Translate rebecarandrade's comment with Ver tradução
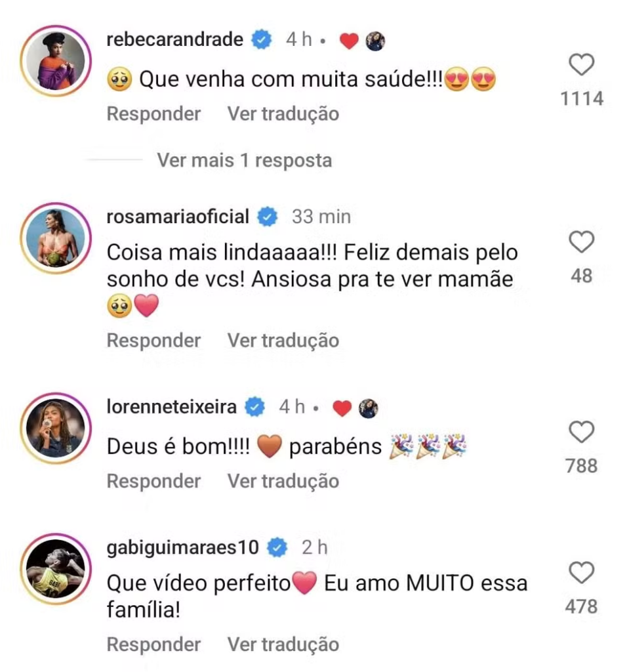Image resolution: width=627 pixels, height=672 pixels. pos(283,114)
